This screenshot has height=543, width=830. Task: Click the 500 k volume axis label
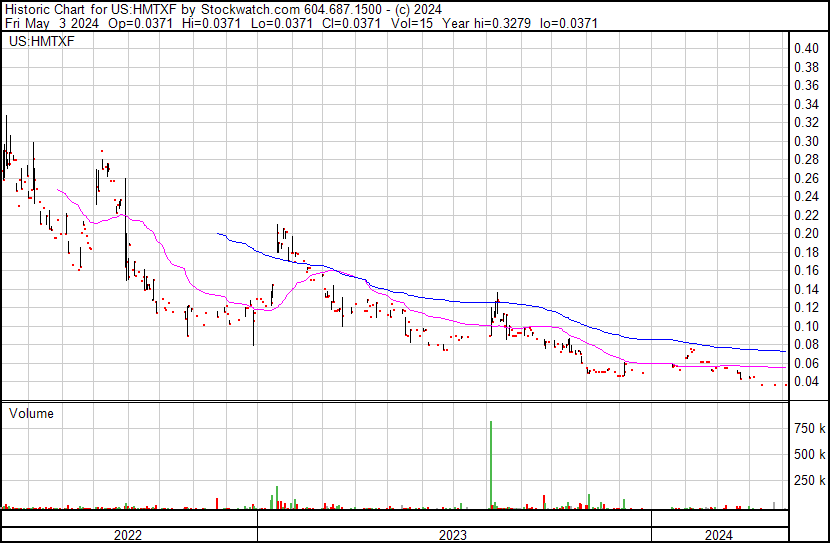(x=809, y=454)
